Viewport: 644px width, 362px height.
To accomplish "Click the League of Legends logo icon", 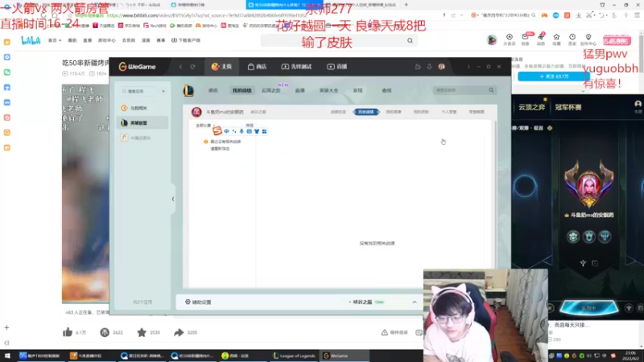I will (x=188, y=90).
